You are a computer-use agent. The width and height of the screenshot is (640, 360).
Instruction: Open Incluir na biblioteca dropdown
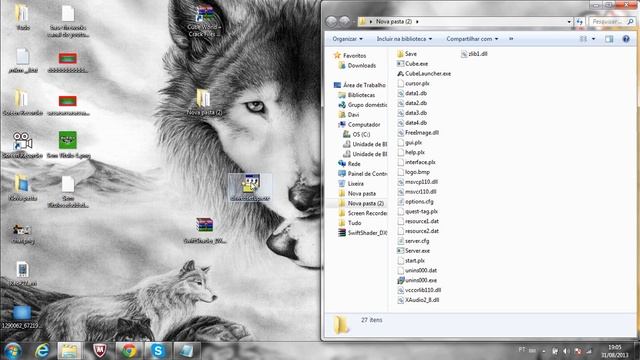pos(404,39)
